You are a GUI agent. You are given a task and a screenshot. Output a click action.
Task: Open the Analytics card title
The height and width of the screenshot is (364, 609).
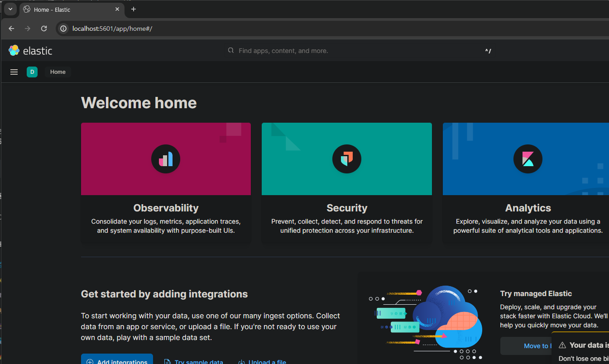tap(528, 208)
